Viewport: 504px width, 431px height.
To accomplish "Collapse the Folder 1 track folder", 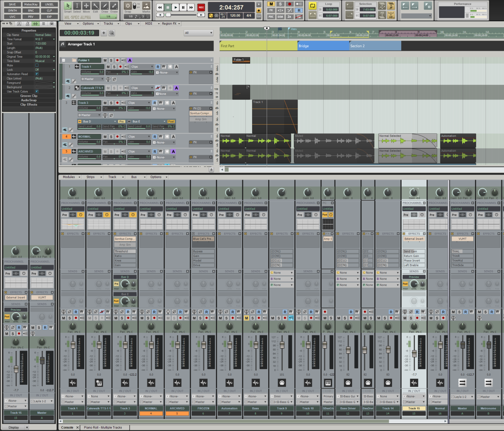I will click(x=64, y=60).
